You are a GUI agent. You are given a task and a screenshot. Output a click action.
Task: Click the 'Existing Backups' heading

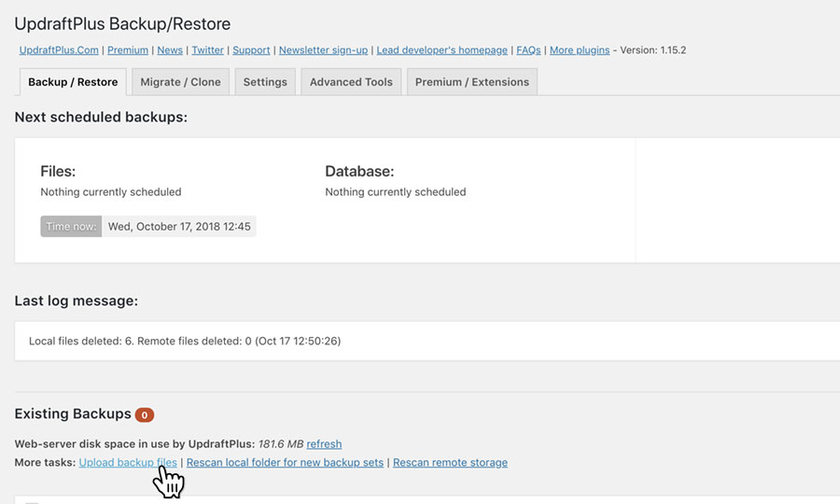point(73,413)
